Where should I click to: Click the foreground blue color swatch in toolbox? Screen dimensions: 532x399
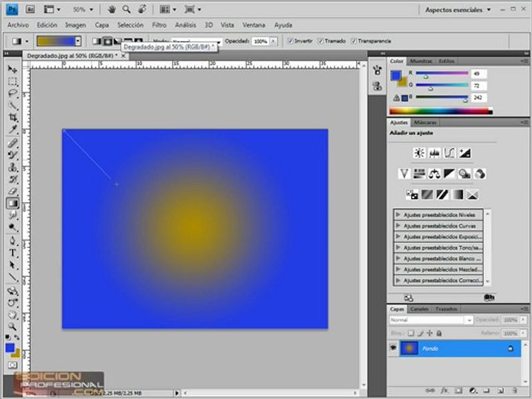[10, 348]
